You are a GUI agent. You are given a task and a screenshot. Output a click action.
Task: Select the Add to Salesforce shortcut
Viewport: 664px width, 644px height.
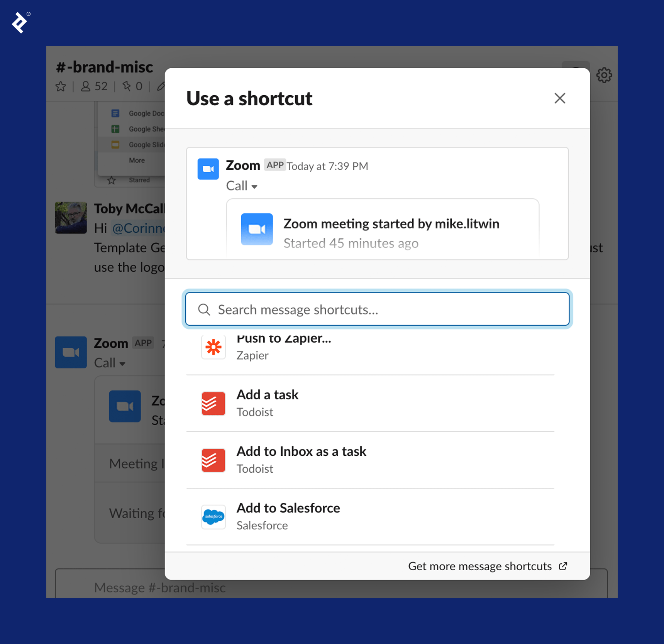[x=370, y=517]
